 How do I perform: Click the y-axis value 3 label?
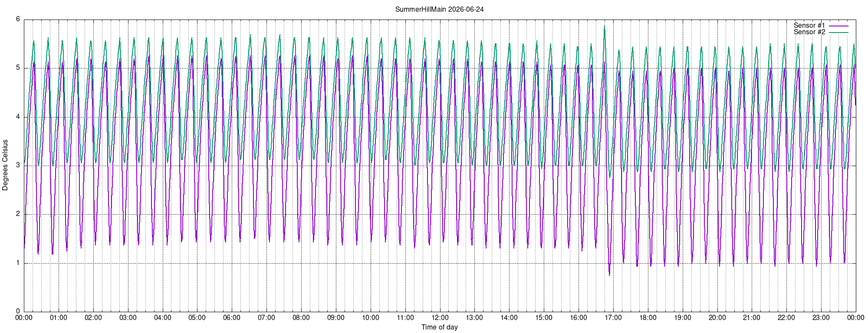(18, 165)
